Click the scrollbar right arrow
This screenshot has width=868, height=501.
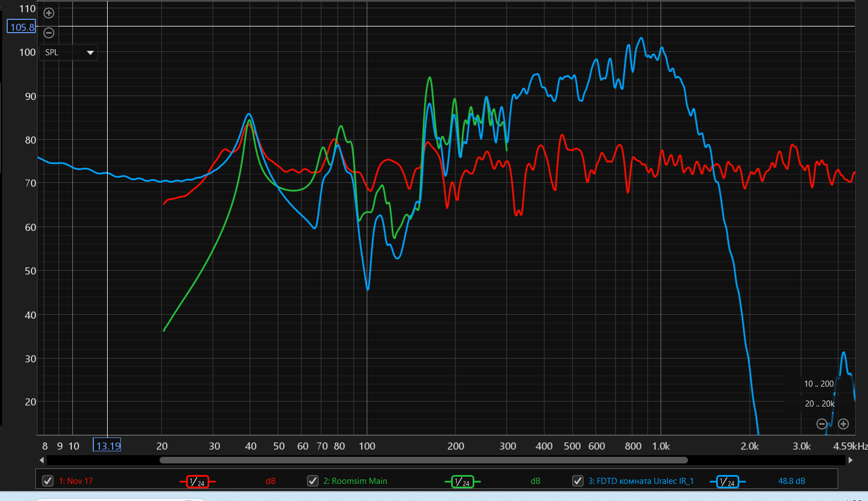coord(850,460)
